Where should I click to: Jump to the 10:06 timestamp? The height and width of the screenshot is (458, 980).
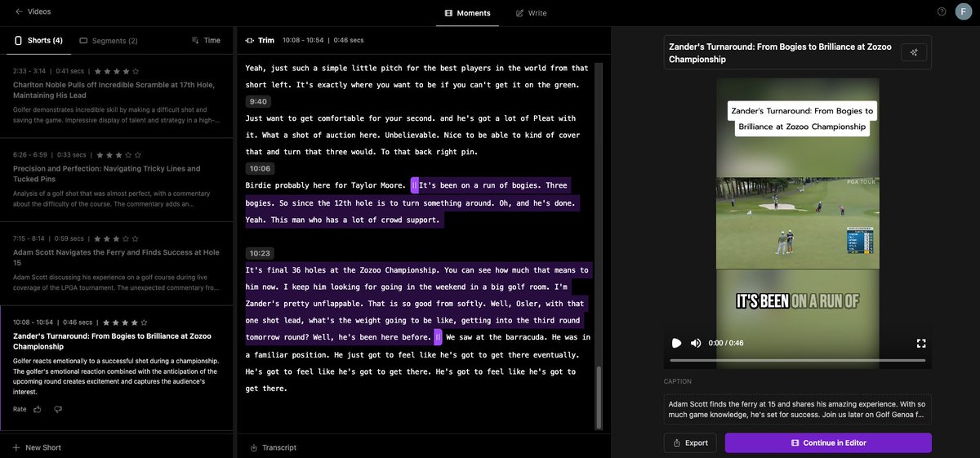[260, 168]
